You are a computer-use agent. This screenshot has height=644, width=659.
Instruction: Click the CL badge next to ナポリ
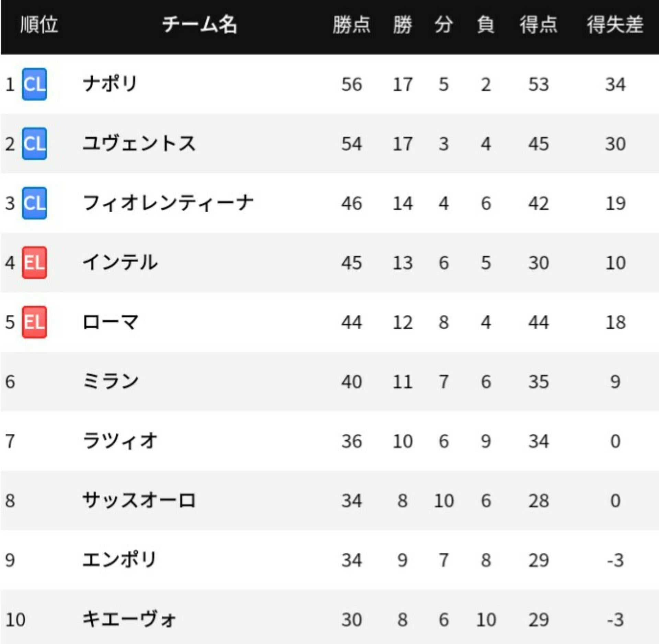point(34,84)
